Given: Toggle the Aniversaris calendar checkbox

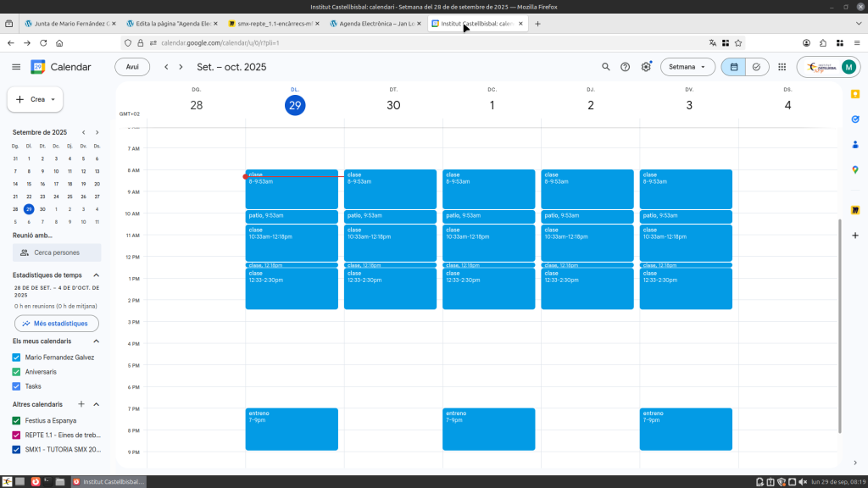Looking at the screenshot, I should (x=16, y=372).
